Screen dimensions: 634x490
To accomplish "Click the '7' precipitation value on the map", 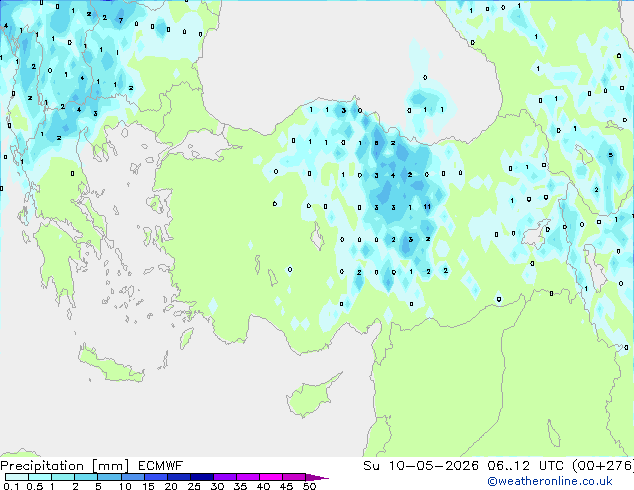I will coord(121,20).
